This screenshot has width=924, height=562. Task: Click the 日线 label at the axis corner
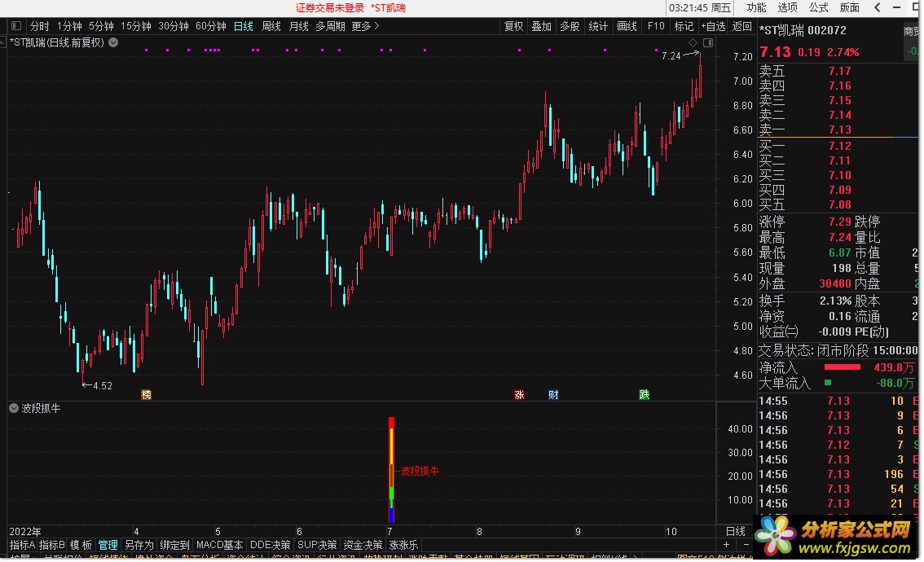[736, 531]
